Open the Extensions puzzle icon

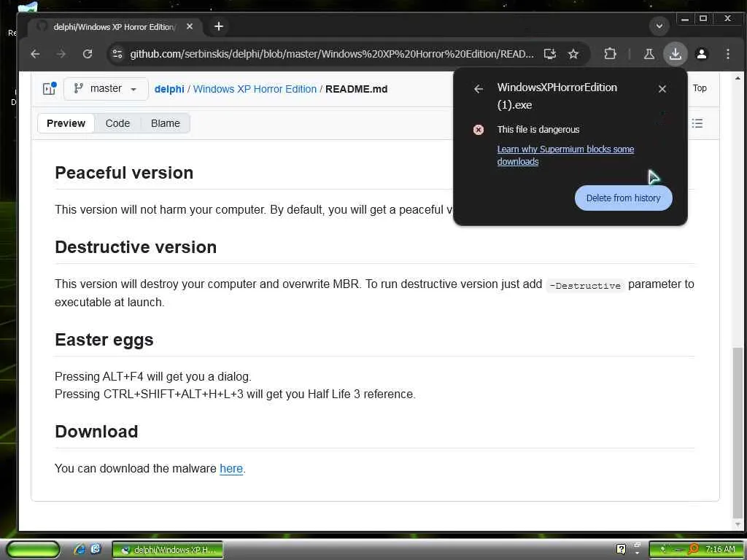(x=610, y=54)
